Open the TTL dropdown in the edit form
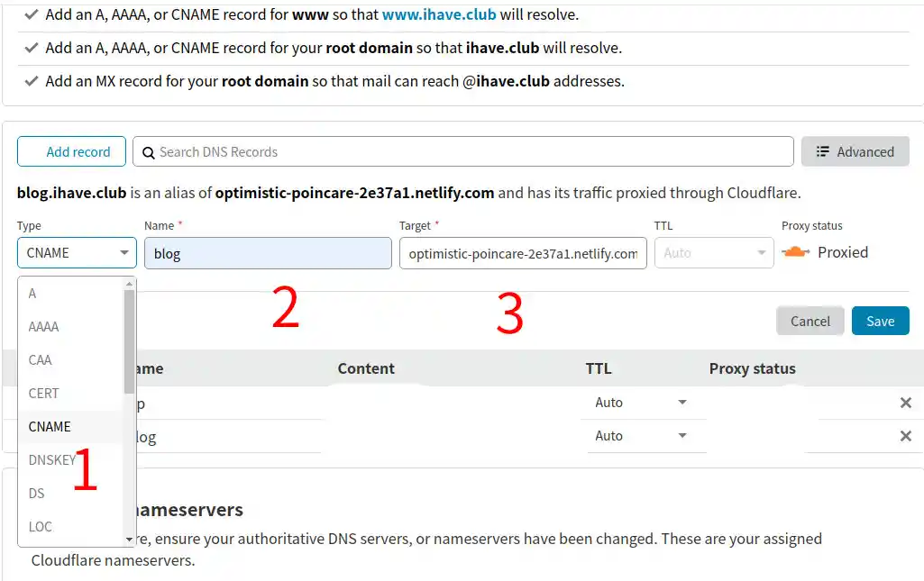This screenshot has height=581, width=924. (713, 252)
